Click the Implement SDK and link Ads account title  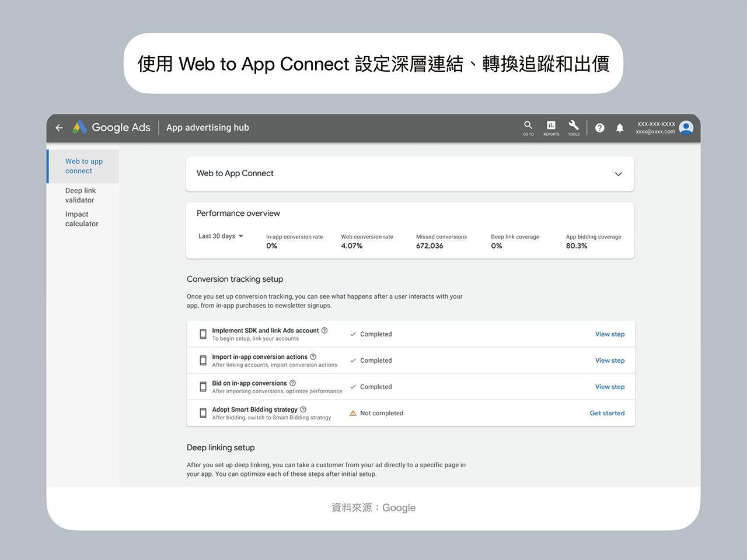266,330
